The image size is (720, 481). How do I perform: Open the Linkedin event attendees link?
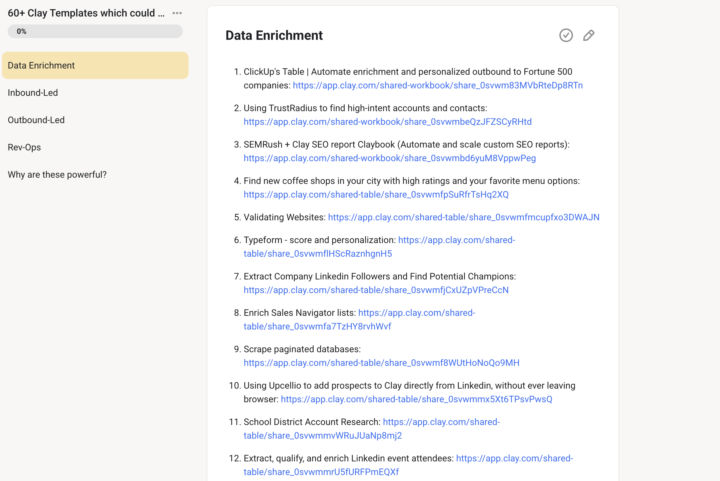(321, 472)
